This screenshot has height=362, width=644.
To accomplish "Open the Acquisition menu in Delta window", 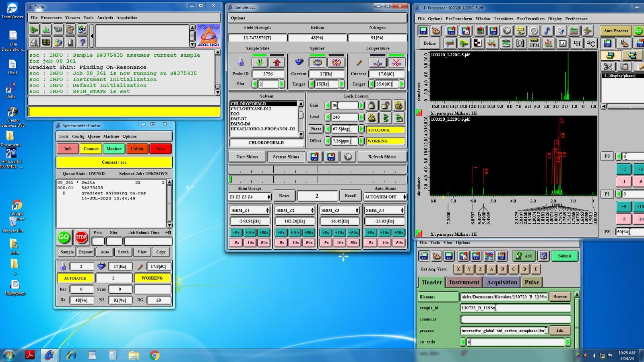I will (x=127, y=18).
